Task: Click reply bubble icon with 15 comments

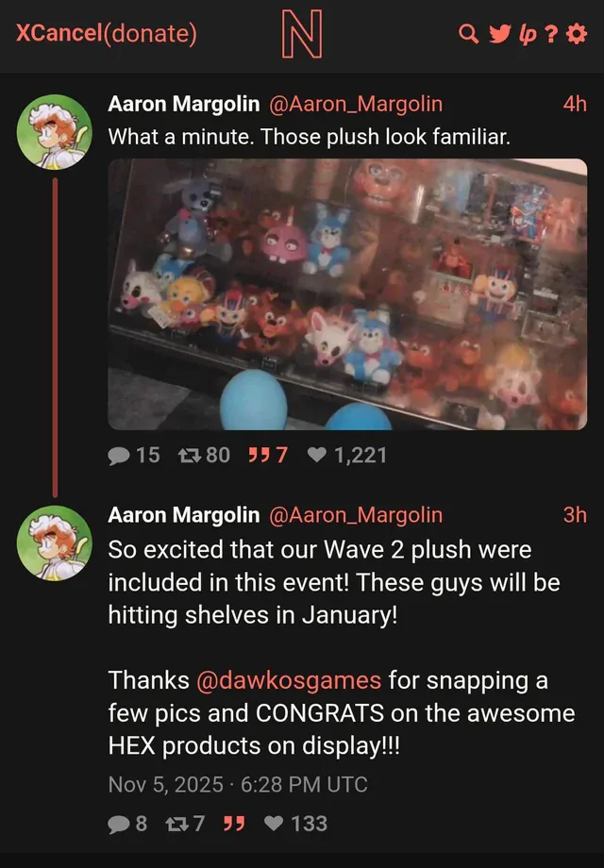Action: [119, 456]
